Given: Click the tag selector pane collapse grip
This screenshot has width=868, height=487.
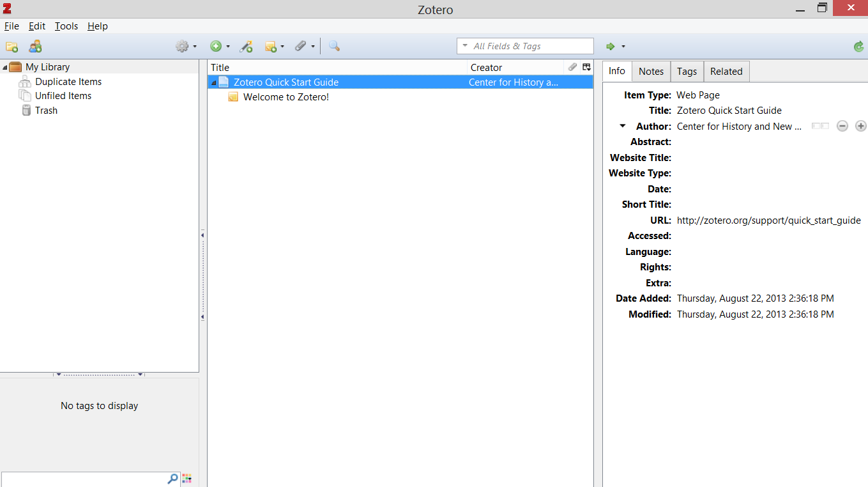Looking at the screenshot, I should (x=99, y=375).
